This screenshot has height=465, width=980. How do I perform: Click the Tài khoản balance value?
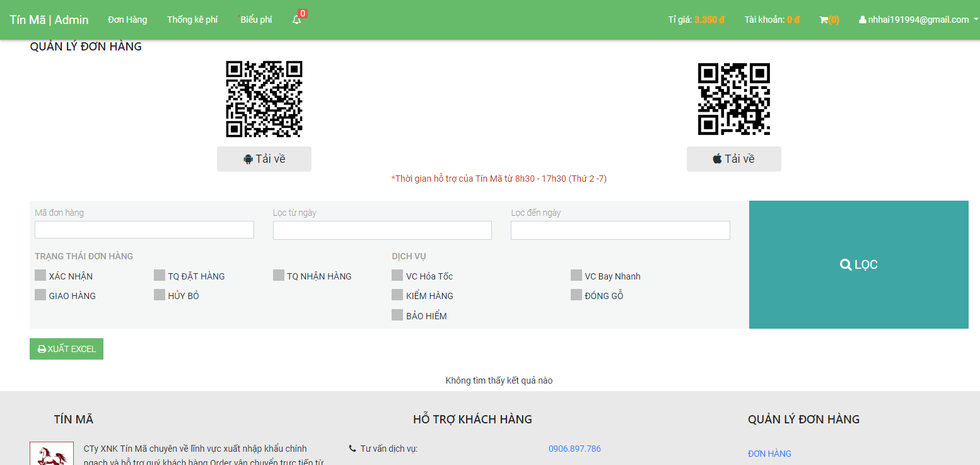coord(793,20)
